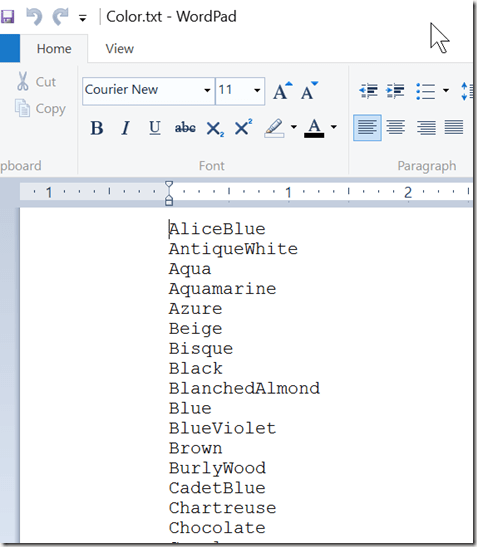This screenshot has height=547, width=477.
Task: Toggle Strikethrough formatting
Action: pos(185,128)
